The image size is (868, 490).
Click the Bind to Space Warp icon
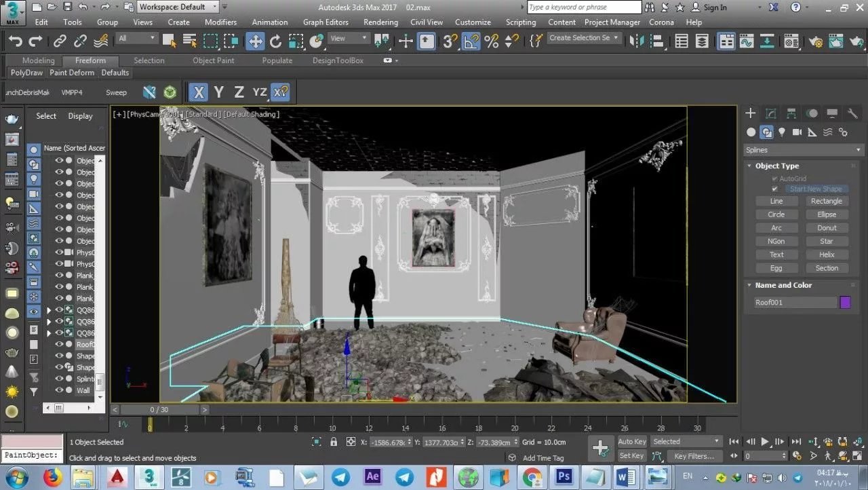point(100,41)
